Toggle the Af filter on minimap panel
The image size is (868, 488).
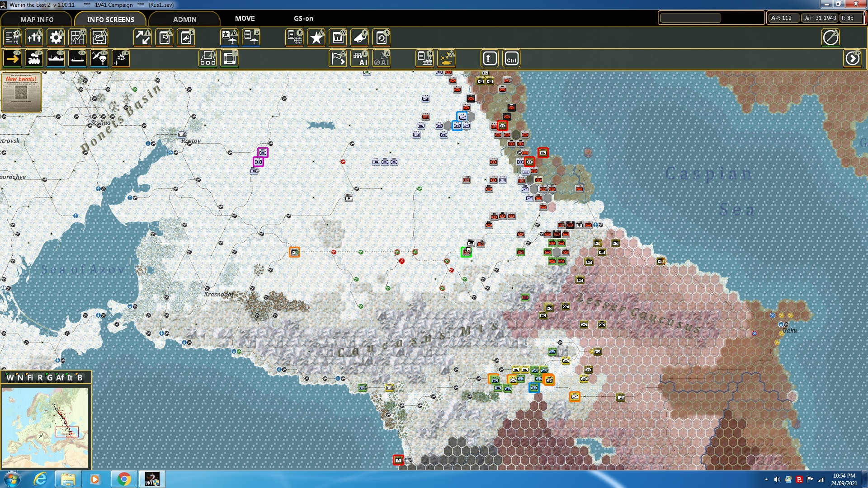60,378
